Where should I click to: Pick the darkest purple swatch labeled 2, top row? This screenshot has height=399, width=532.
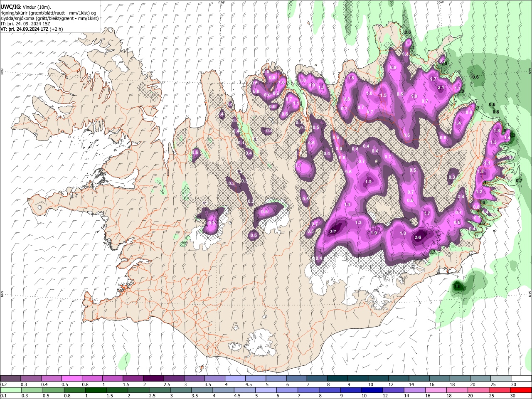153,379
